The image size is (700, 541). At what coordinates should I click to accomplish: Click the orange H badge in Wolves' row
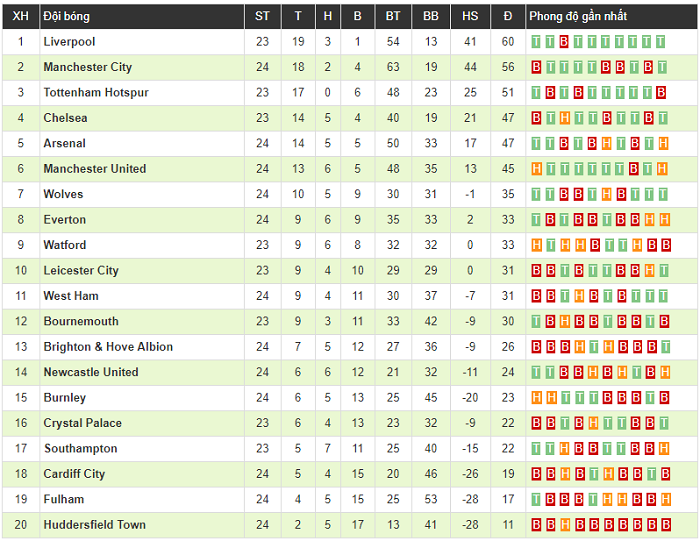[x=607, y=194]
